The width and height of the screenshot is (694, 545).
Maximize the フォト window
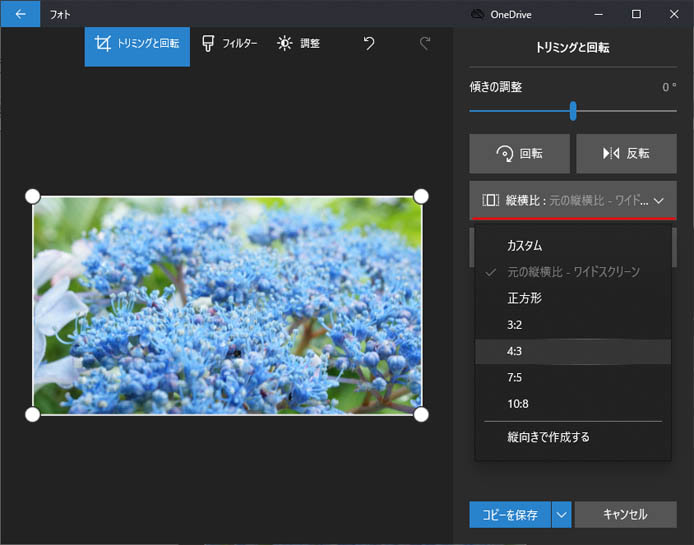(x=636, y=14)
